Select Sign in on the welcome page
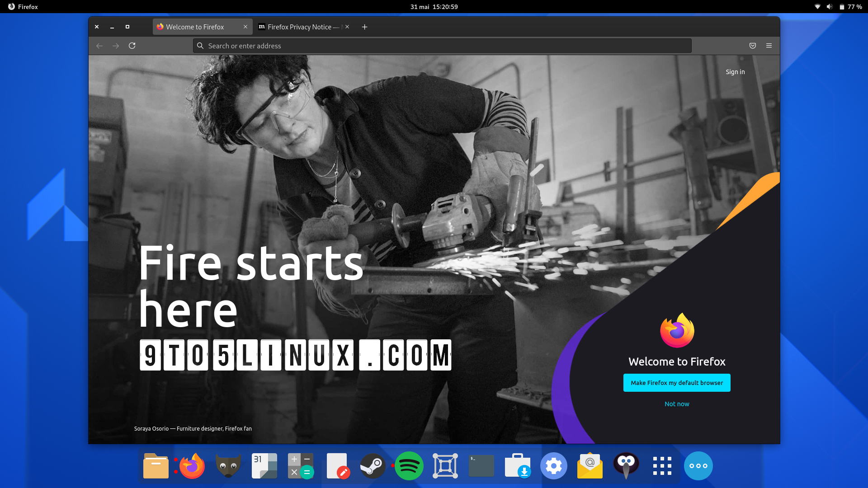Screen dimensions: 868x488 [x=735, y=71]
